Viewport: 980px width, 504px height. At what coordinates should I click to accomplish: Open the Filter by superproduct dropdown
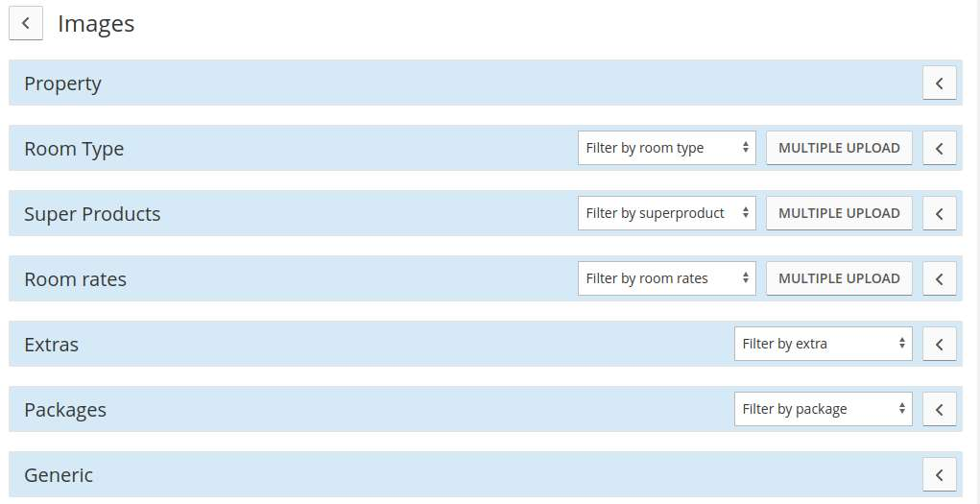pyautogui.click(x=666, y=213)
